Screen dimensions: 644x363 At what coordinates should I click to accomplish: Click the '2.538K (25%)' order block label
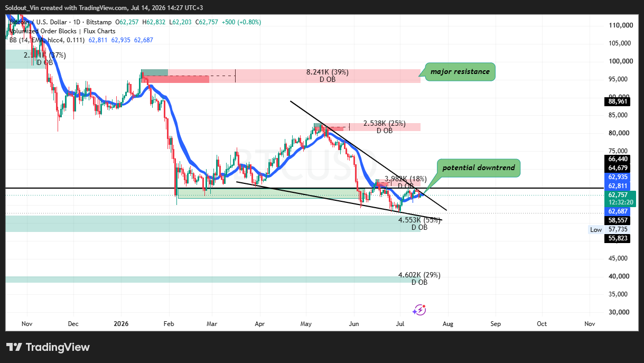pyautogui.click(x=385, y=124)
